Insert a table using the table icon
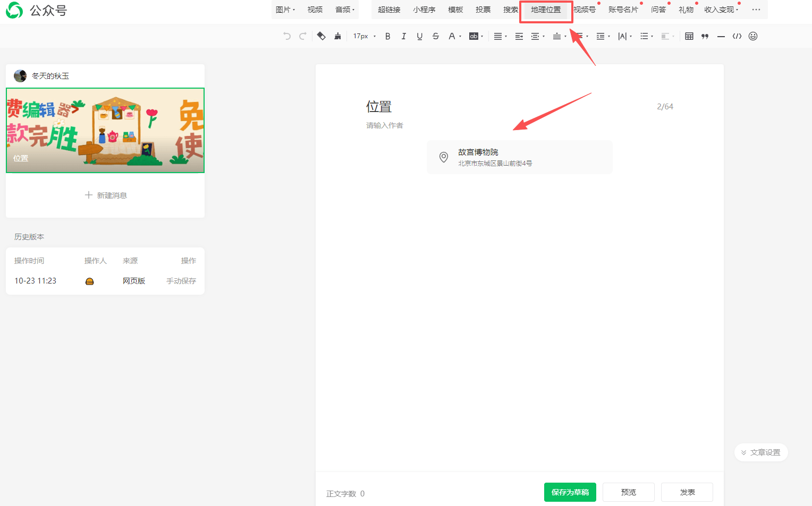Screen dimensions: 812x506 [x=689, y=36]
